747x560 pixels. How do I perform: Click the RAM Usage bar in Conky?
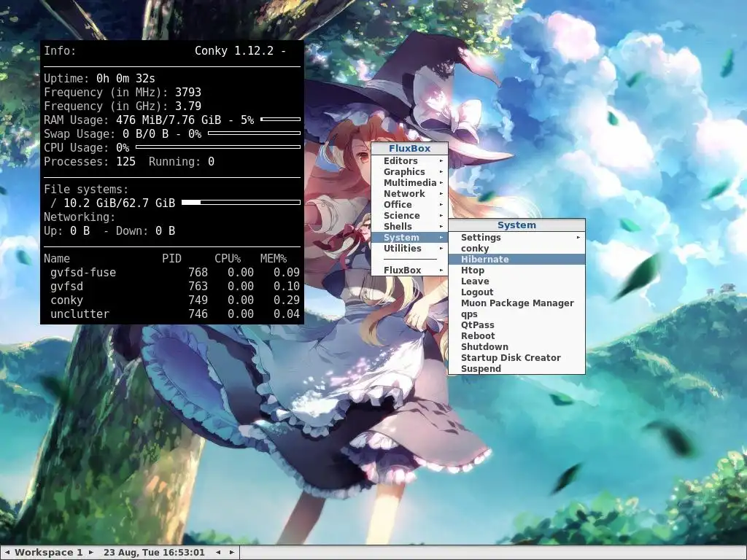click(281, 120)
